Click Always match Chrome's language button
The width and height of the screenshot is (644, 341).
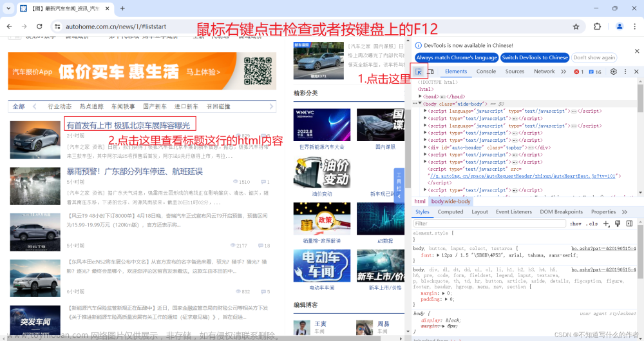[457, 57]
